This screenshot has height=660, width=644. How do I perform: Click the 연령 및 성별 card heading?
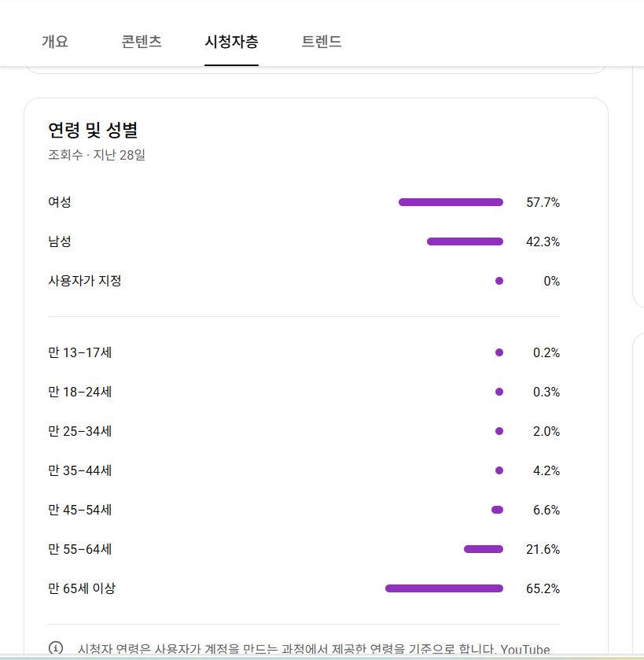[x=93, y=130]
